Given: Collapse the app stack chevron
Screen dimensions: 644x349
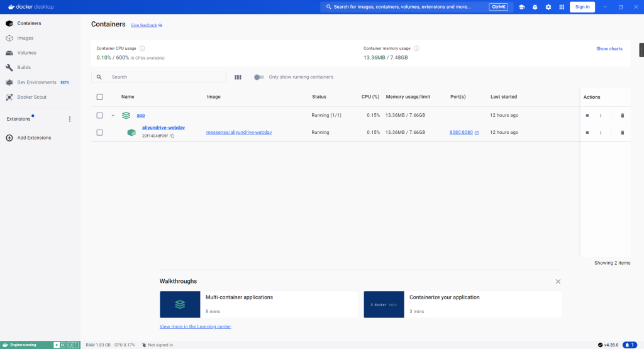Looking at the screenshot, I should 113,115.
